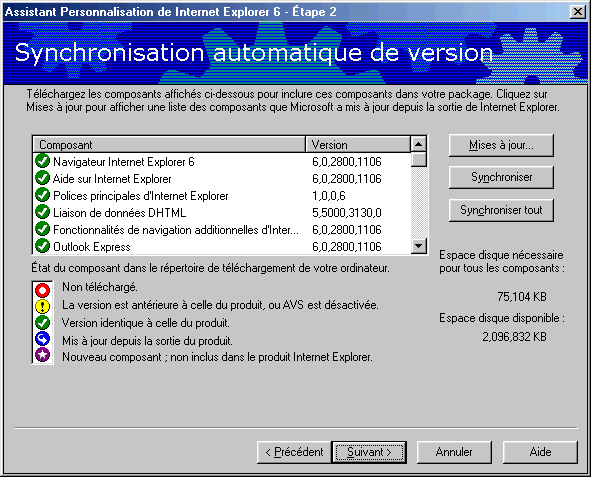This screenshot has width=591, height=477.
Task: Click Synchroniser tout button
Action: point(501,210)
